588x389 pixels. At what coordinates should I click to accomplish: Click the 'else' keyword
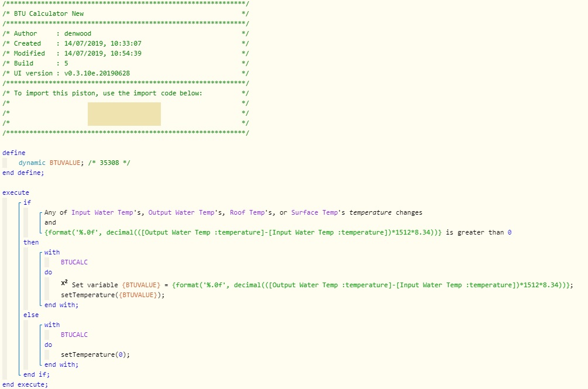point(31,315)
